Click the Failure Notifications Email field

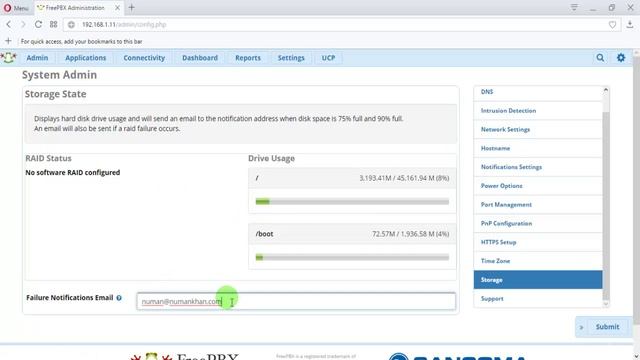click(296, 301)
